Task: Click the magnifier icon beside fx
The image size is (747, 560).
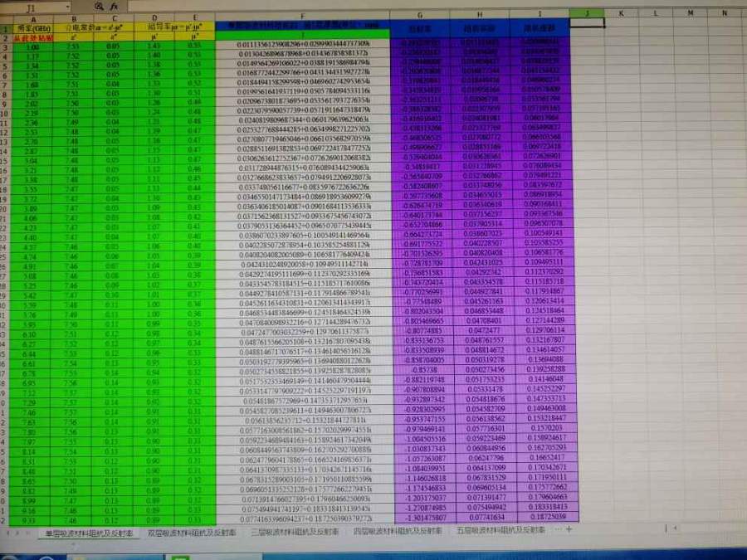Action: click(99, 7)
